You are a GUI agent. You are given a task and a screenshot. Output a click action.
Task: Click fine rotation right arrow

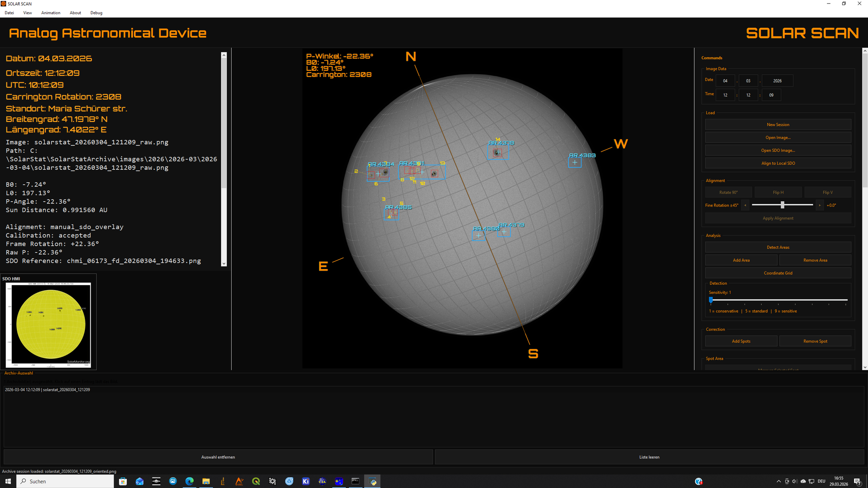click(x=819, y=205)
